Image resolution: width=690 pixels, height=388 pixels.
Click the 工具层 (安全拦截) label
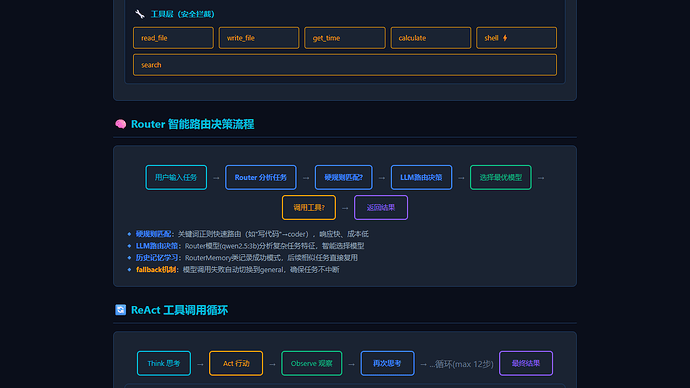tap(183, 14)
